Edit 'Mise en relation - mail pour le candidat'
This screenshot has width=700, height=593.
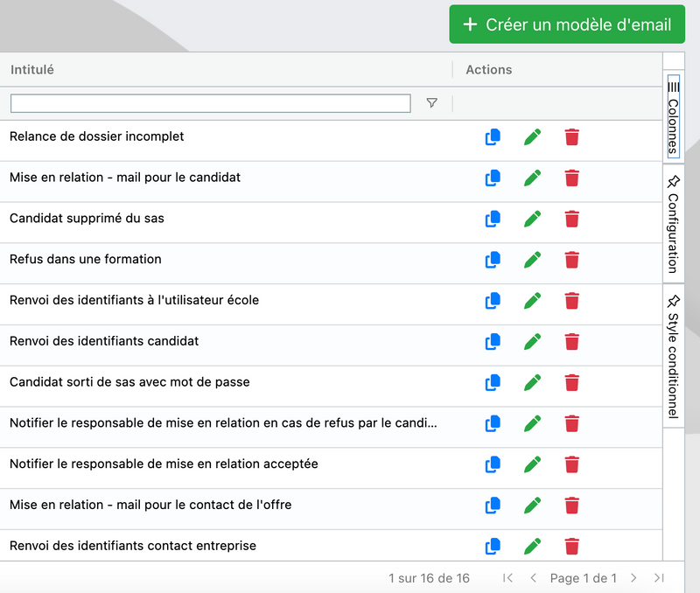(x=533, y=178)
